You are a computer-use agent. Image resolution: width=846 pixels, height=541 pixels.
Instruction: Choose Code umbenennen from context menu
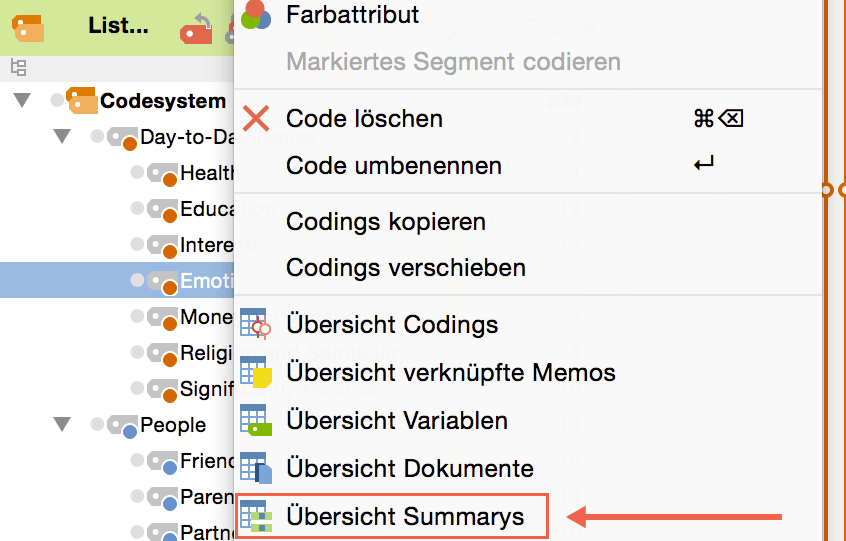click(x=394, y=166)
